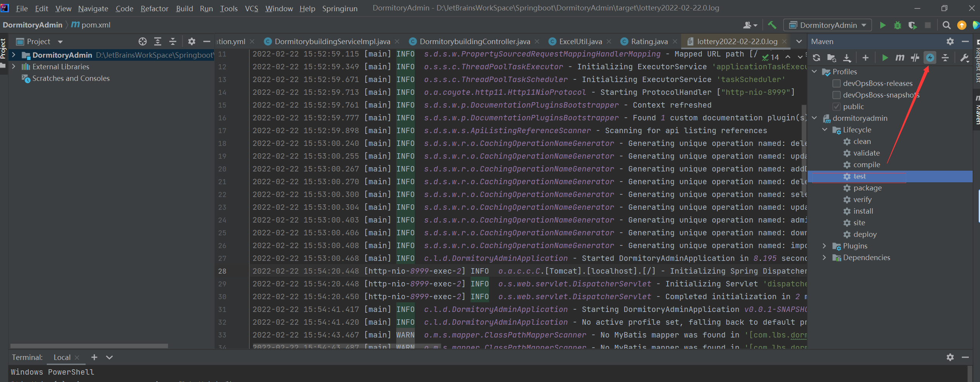This screenshot has height=382, width=980.
Task: Stop the running process
Action: coord(928,25)
